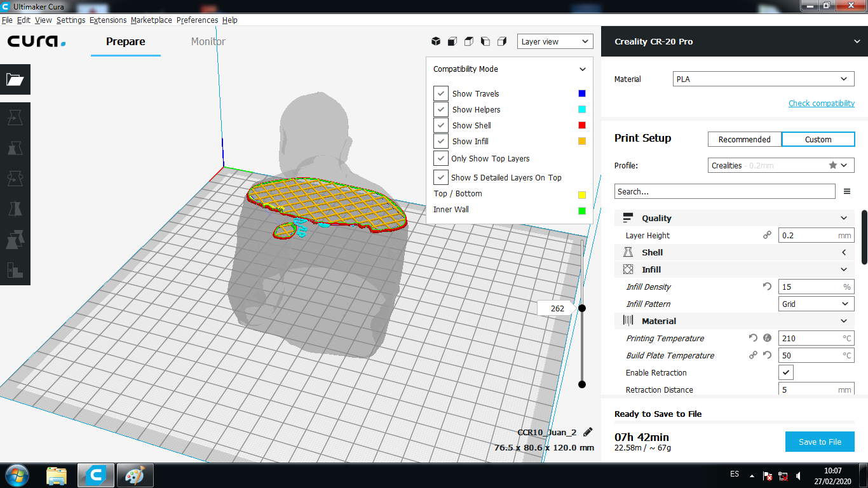Viewport: 868px width, 488px height.
Task: Expand the Creality CR-20 Pro printer selector
Action: [x=735, y=41]
